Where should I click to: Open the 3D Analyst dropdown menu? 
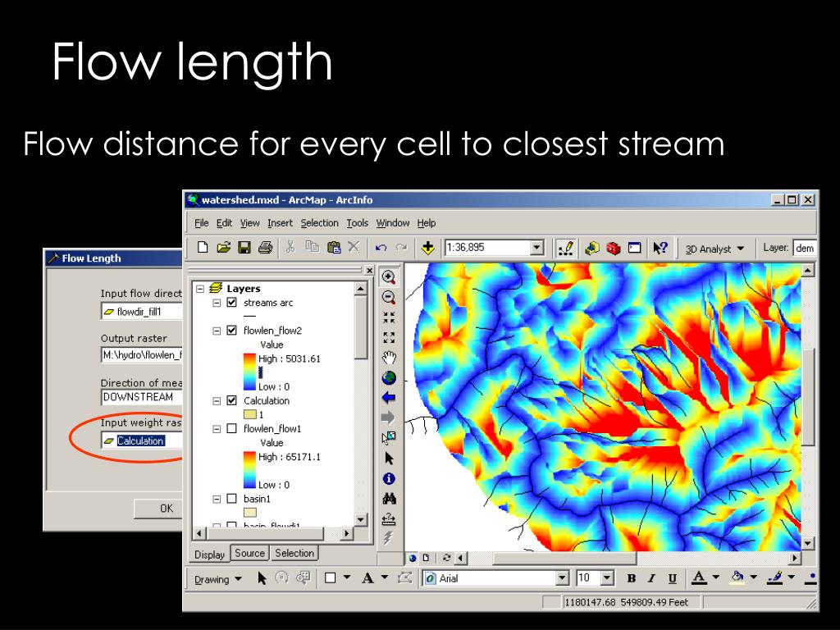(715, 249)
